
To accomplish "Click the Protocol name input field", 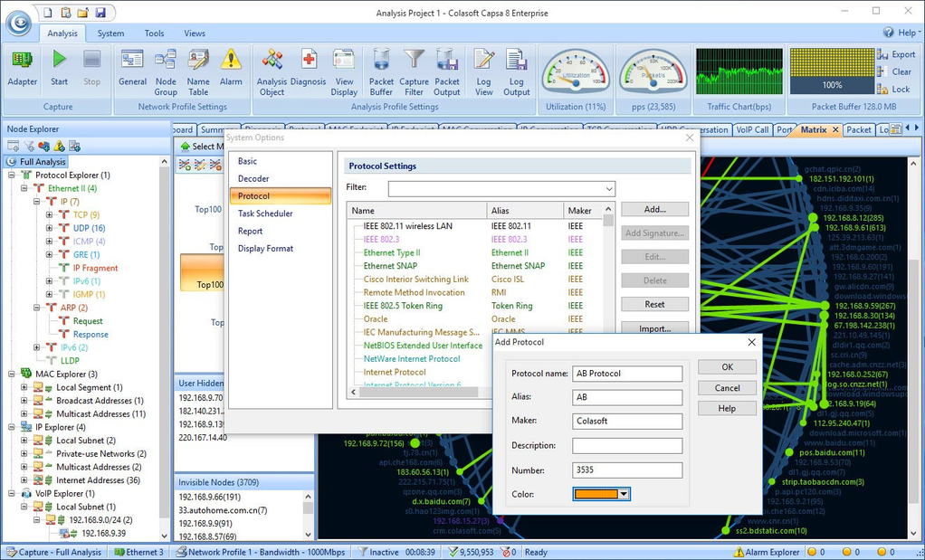I will [627, 374].
